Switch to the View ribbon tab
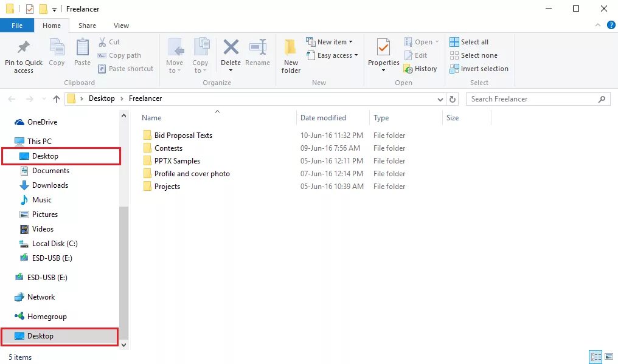This screenshot has width=618, height=364. pyautogui.click(x=122, y=26)
